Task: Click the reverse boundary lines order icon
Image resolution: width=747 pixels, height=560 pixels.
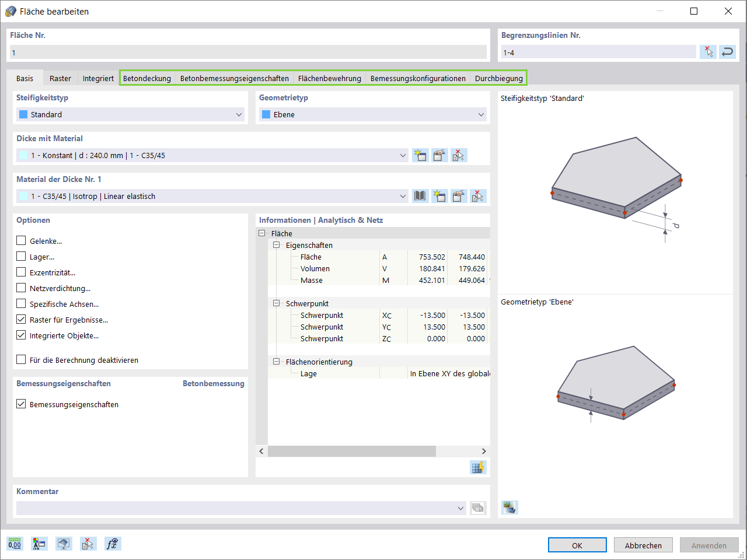Action: pyautogui.click(x=727, y=52)
